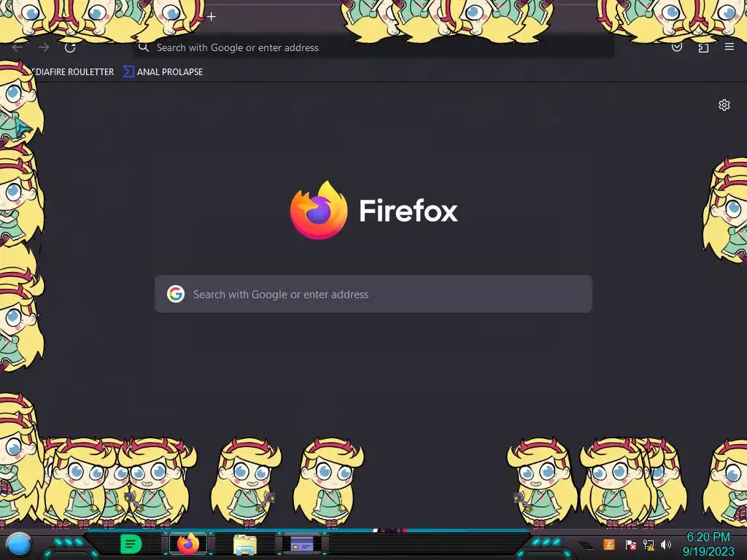Open File Explorer from the taskbar
The height and width of the screenshot is (560, 747).
245,544
